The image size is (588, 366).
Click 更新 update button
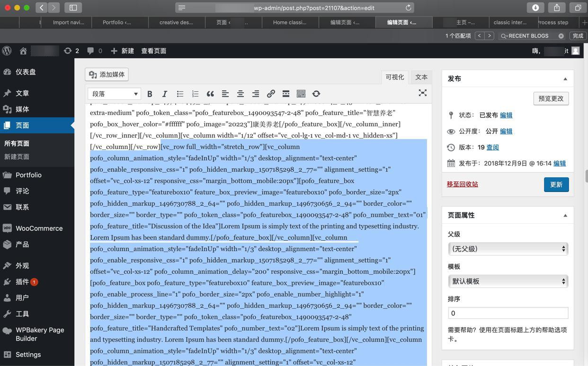[556, 184]
